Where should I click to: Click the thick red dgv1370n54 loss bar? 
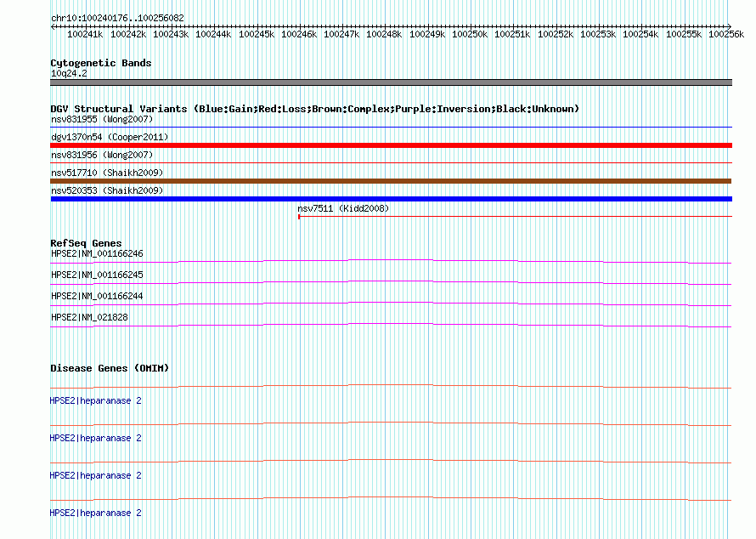pos(391,145)
